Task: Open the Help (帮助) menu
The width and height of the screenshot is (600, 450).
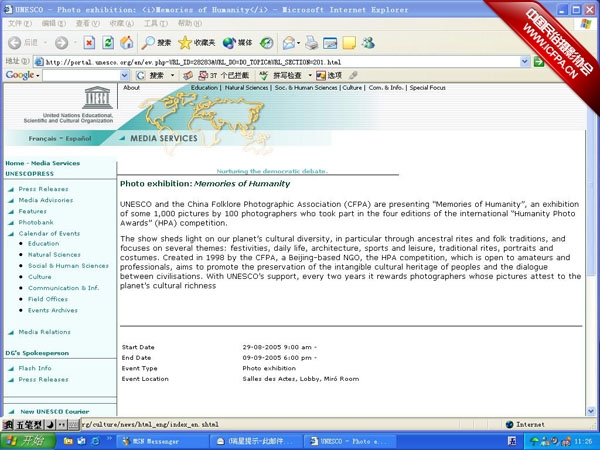Action: [189, 23]
